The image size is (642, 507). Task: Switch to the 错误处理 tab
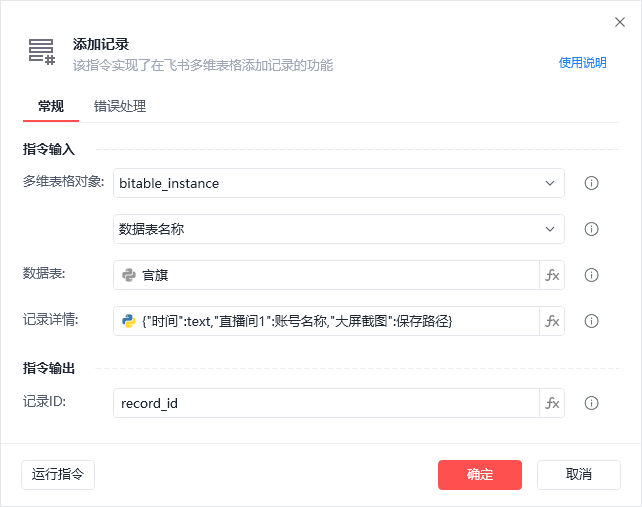coord(120,106)
